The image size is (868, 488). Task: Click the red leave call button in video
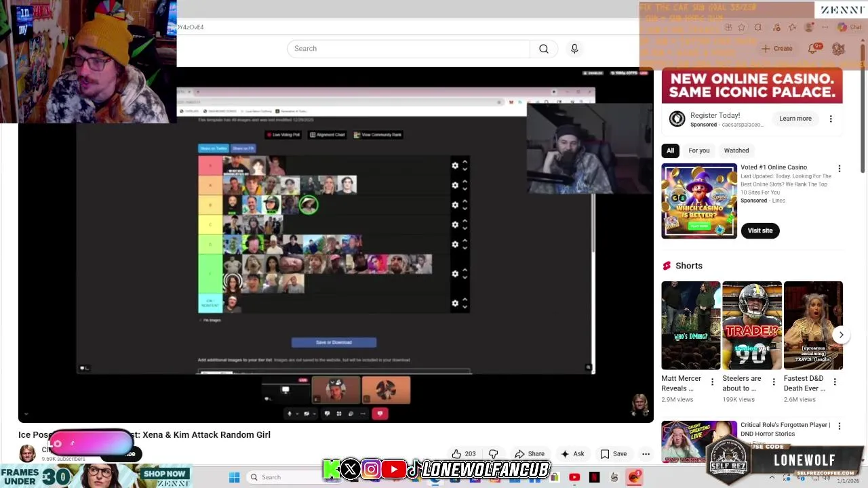[x=380, y=413]
